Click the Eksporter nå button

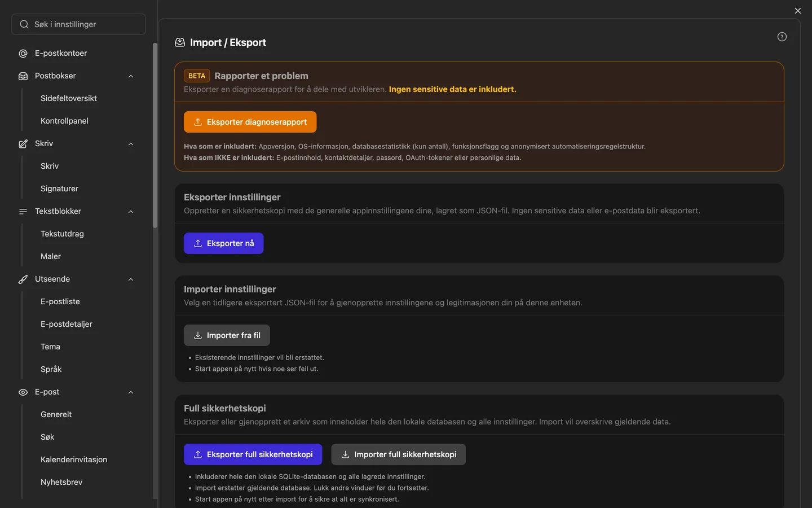pos(223,243)
